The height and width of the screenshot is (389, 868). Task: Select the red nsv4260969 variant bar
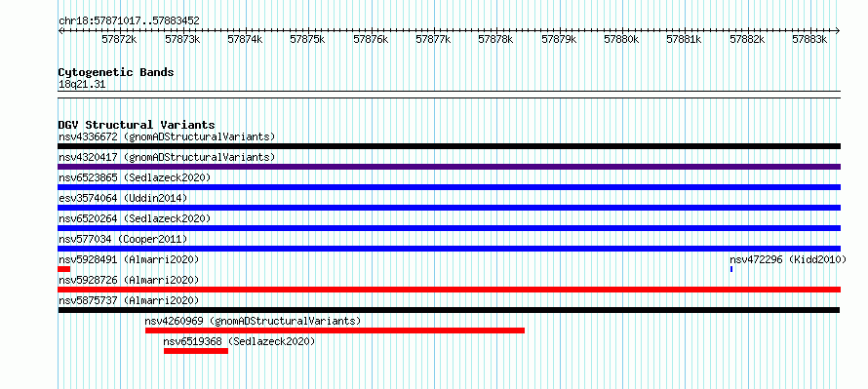pos(335,331)
